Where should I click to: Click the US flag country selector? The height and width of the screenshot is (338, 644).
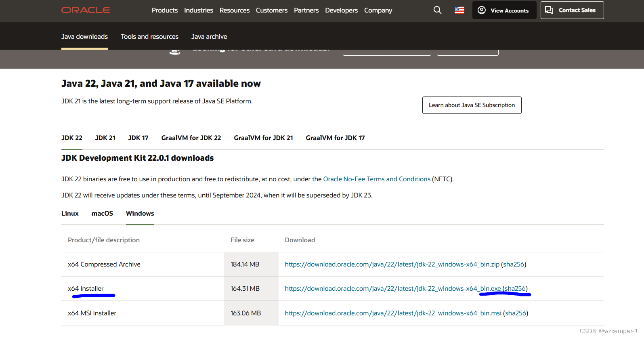pos(459,10)
